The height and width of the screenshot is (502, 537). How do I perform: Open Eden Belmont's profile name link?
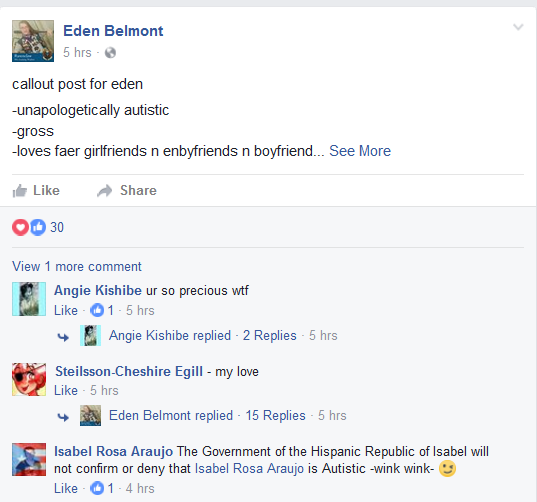pos(113,31)
